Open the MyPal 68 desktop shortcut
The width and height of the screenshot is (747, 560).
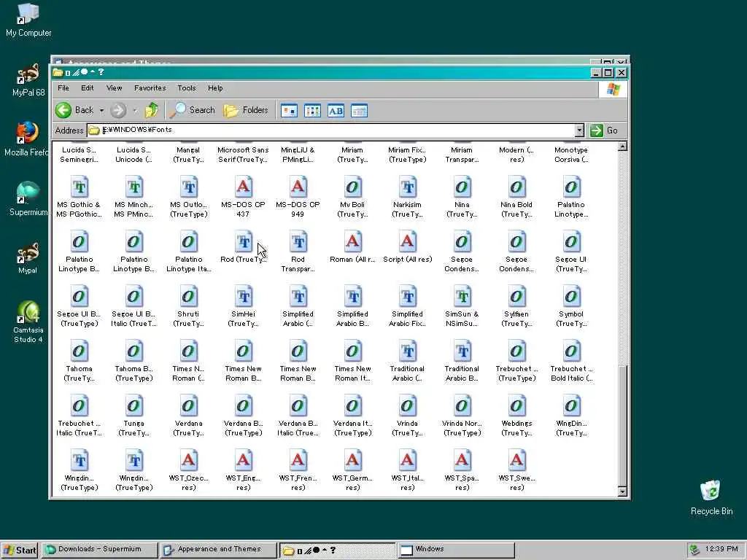coord(28,80)
